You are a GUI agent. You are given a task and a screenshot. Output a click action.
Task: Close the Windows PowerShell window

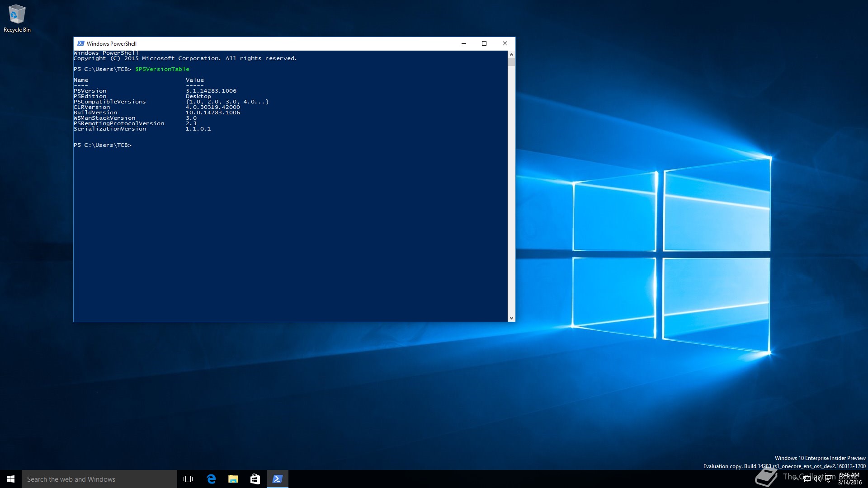point(505,44)
